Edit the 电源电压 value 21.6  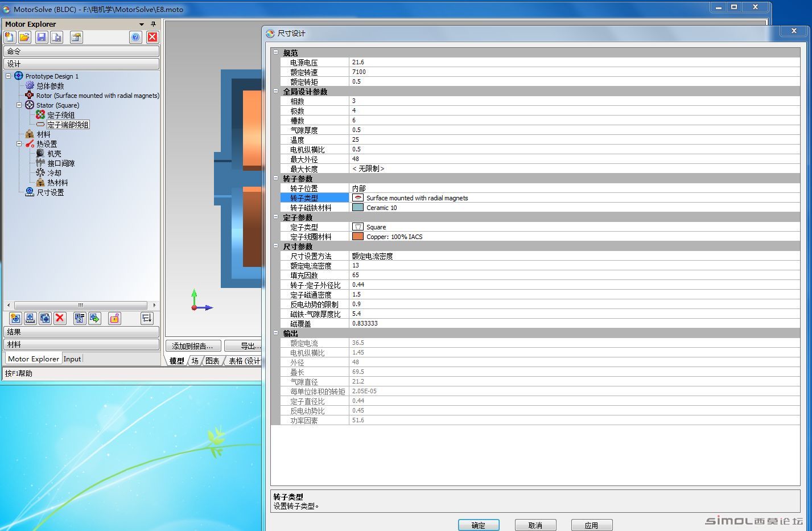point(575,62)
